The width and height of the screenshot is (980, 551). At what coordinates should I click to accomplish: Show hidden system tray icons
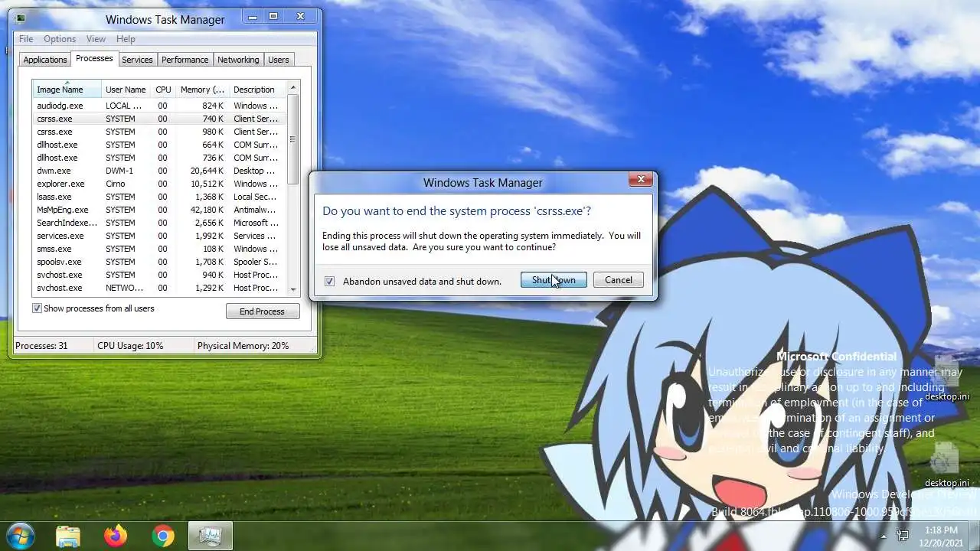(x=884, y=536)
